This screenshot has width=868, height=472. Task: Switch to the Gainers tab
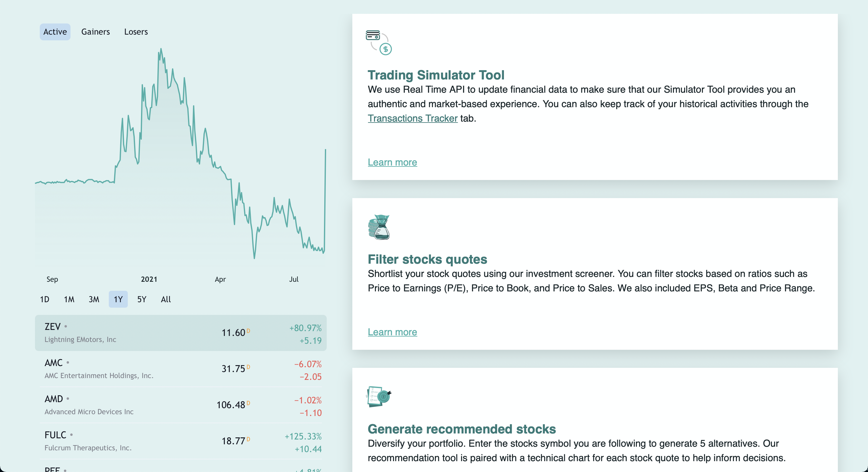click(x=95, y=32)
